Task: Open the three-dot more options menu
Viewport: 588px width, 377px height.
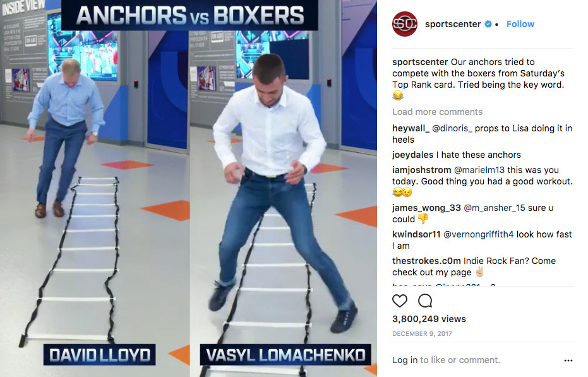Action: coord(568,361)
